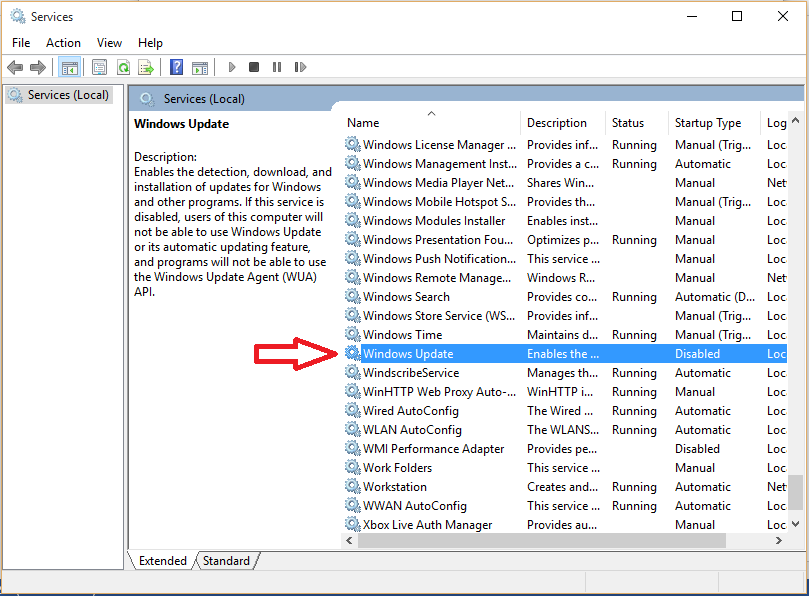The height and width of the screenshot is (596, 809).
Task: Open the Properties toolbar icon
Action: 99,67
